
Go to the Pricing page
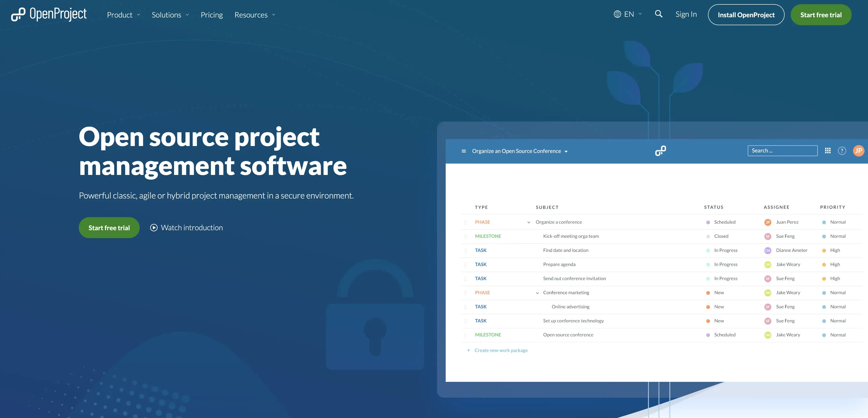click(x=212, y=15)
